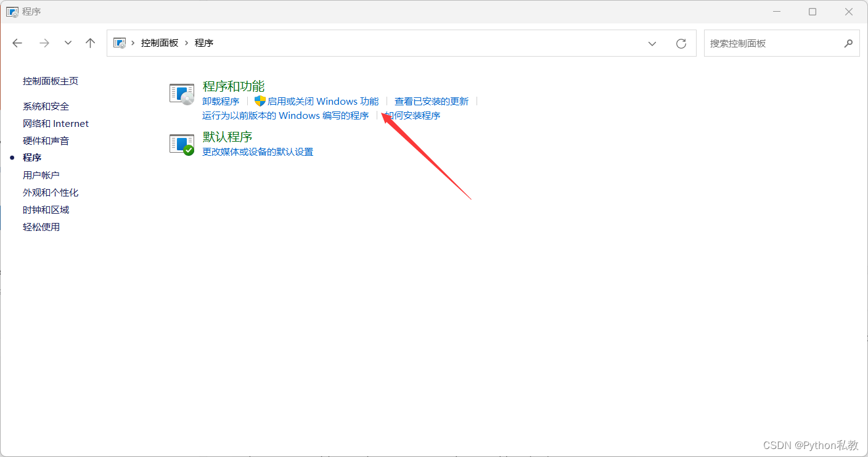This screenshot has height=457, width=868.
Task: Click the Forward navigation arrow
Action: point(44,43)
